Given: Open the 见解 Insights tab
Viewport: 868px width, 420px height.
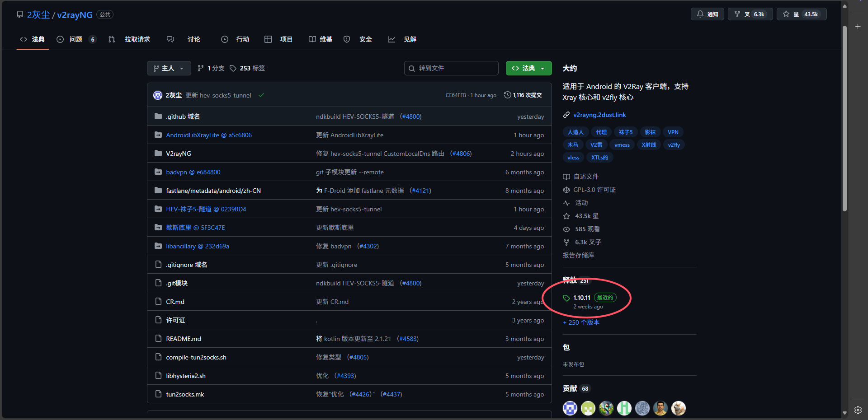Looking at the screenshot, I should pyautogui.click(x=402, y=39).
